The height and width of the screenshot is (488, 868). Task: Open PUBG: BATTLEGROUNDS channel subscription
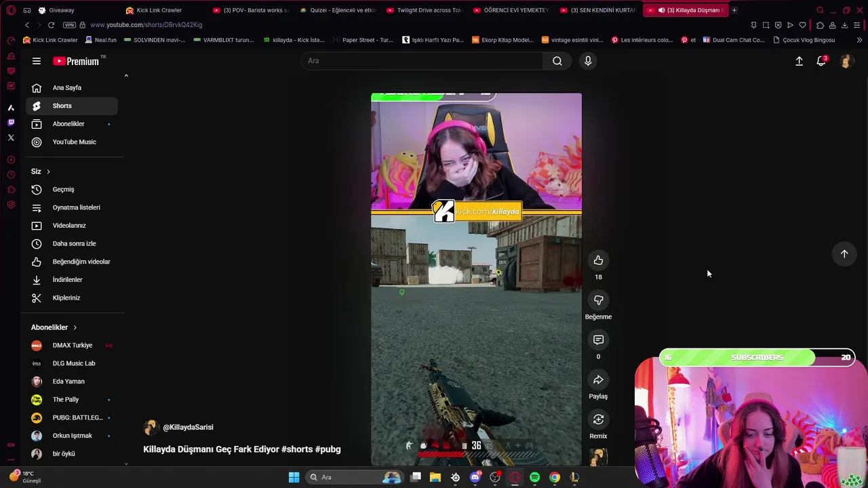click(72, 418)
